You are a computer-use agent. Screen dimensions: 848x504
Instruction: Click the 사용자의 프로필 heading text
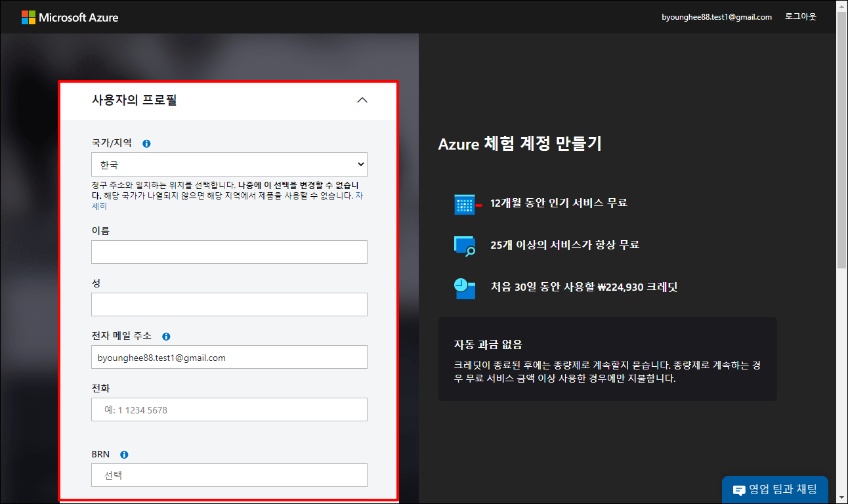click(134, 100)
